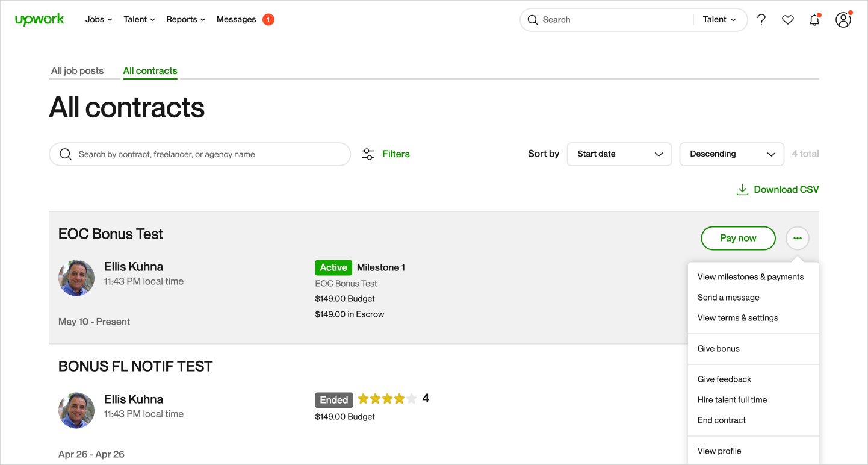This screenshot has height=465, width=868.
Task: Choose End contract in the menu
Action: point(721,420)
